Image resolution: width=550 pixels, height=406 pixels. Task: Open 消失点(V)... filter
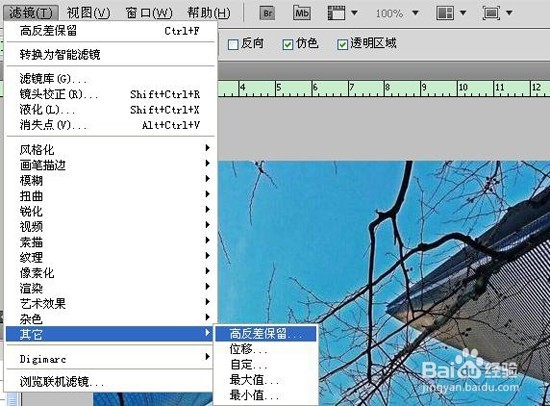[x=110, y=125]
